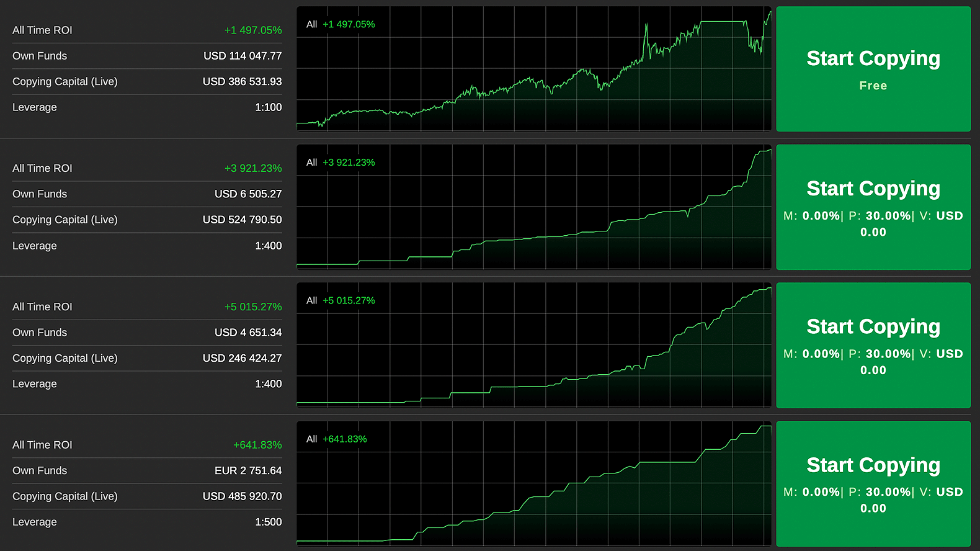980x551 pixels.
Task: Click the free Start Copying button
Action: (873, 69)
